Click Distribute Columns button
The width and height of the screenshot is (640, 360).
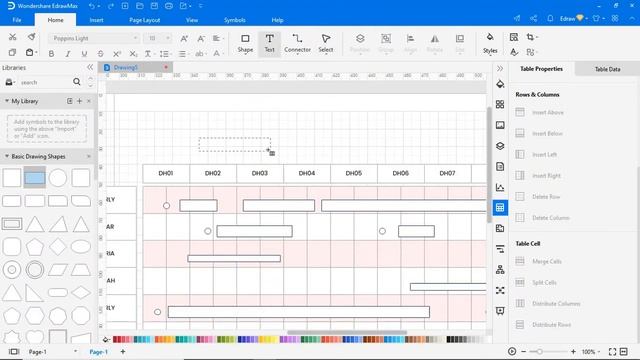548,304
